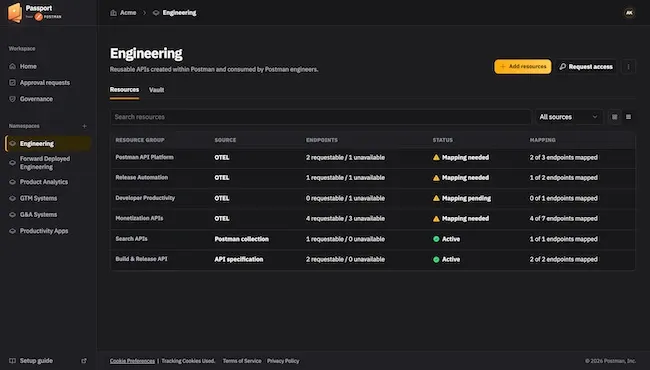
Task: Click the Home sidebar icon
Action: [x=12, y=66]
